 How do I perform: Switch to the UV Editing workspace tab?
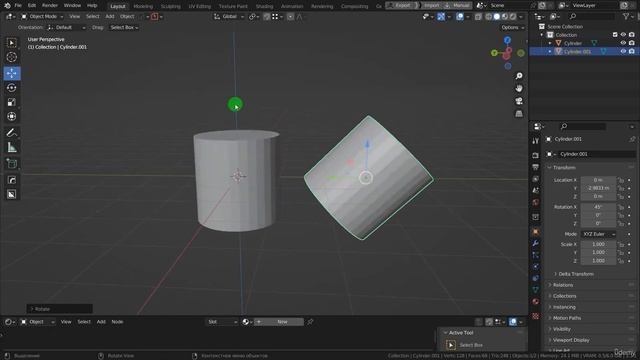point(200,6)
